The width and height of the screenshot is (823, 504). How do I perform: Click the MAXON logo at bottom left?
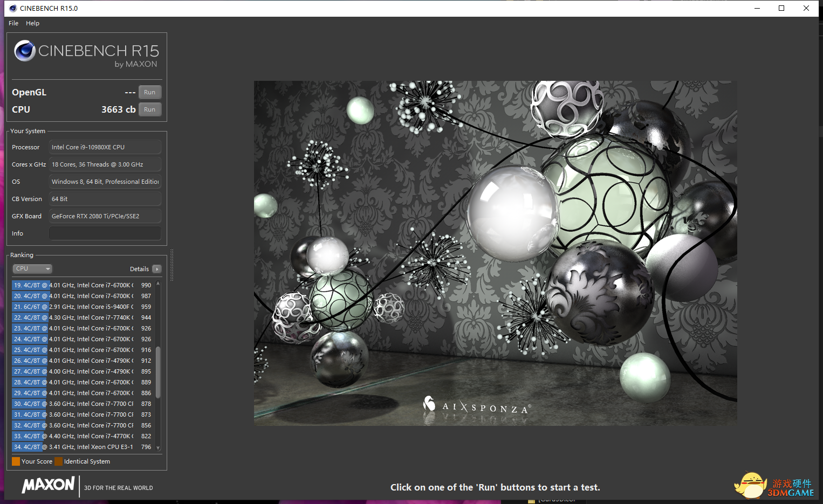(x=48, y=485)
